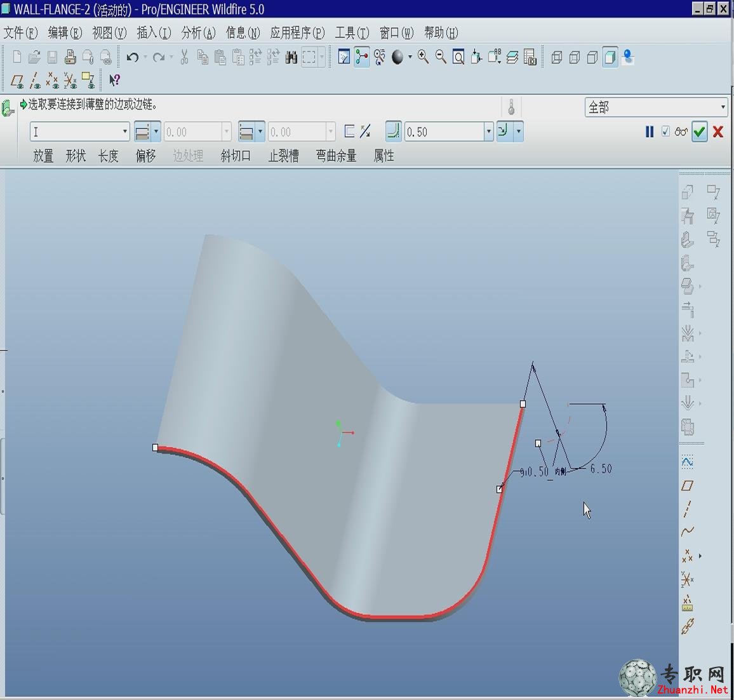The image size is (734, 700).
Task: Click the chain link icon in sidebar
Action: click(x=687, y=626)
